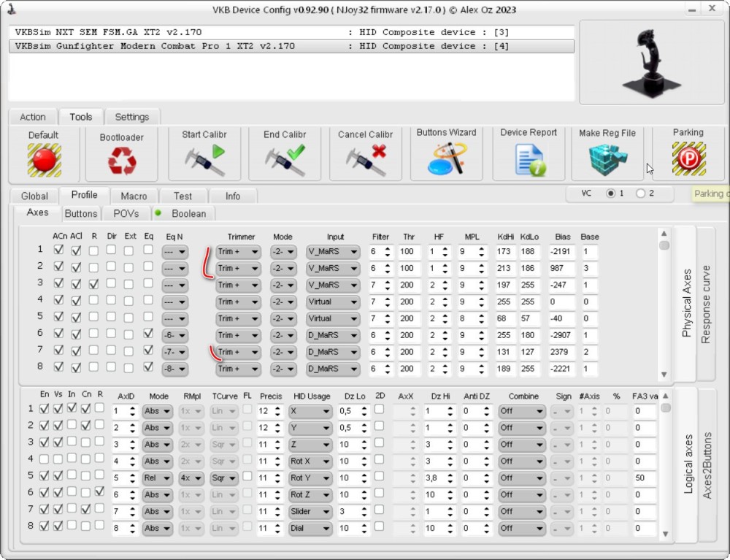Select VC radio option 1
Image resolution: width=730 pixels, height=560 pixels.
pos(610,193)
